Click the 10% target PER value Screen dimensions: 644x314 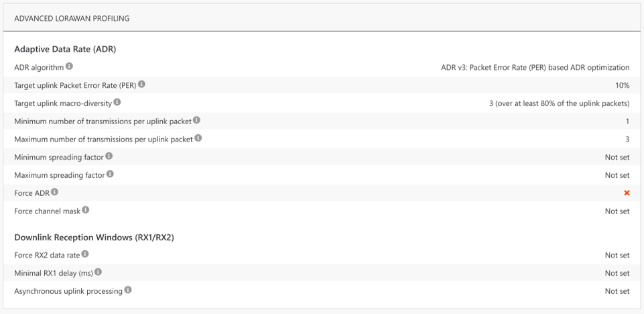622,85
